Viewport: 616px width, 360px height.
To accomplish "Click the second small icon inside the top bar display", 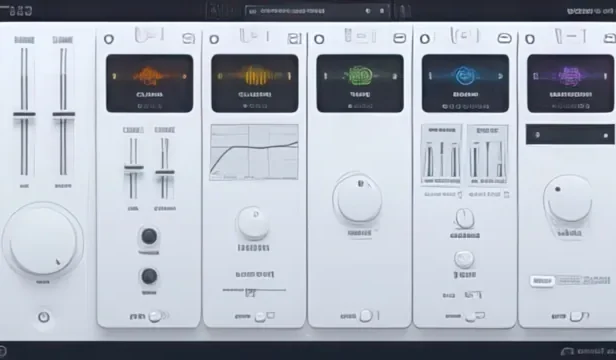I will pos(382,11).
